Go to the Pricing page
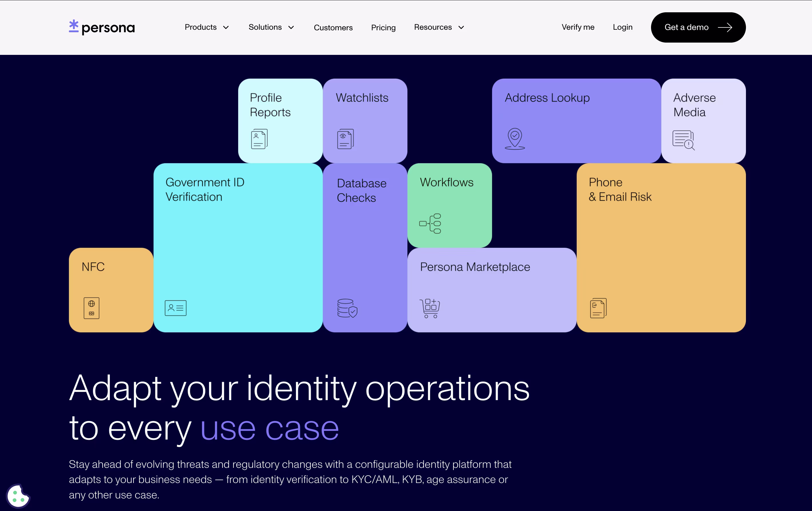This screenshot has height=511, width=812. pos(383,28)
